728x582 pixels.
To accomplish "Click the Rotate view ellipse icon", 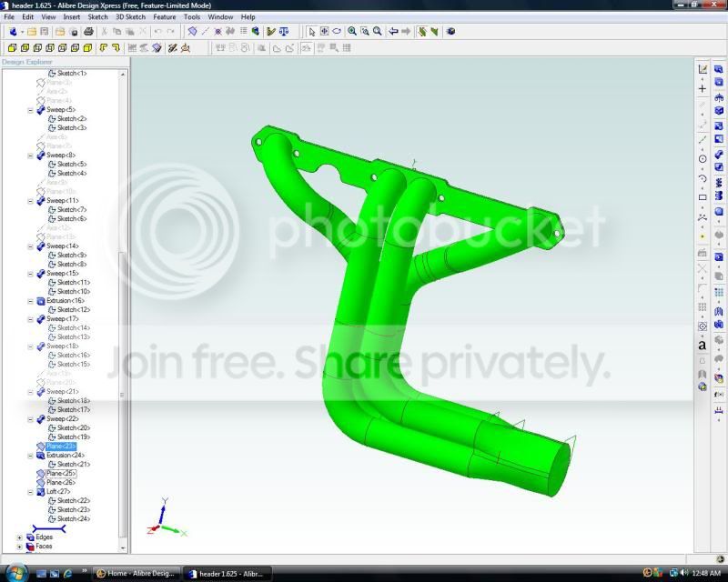I will [337, 32].
